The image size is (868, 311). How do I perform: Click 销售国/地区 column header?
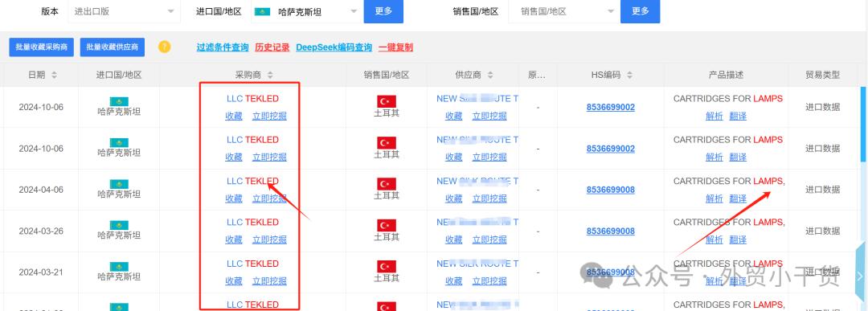tap(387, 75)
